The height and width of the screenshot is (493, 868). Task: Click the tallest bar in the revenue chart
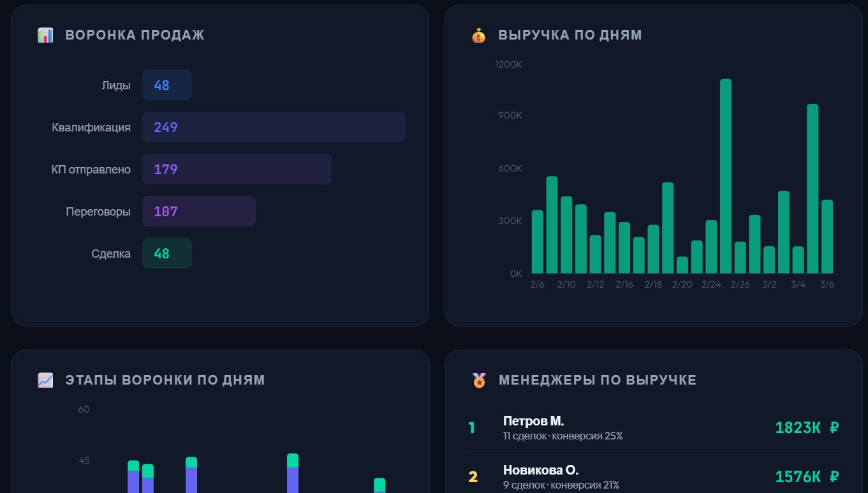725,176
